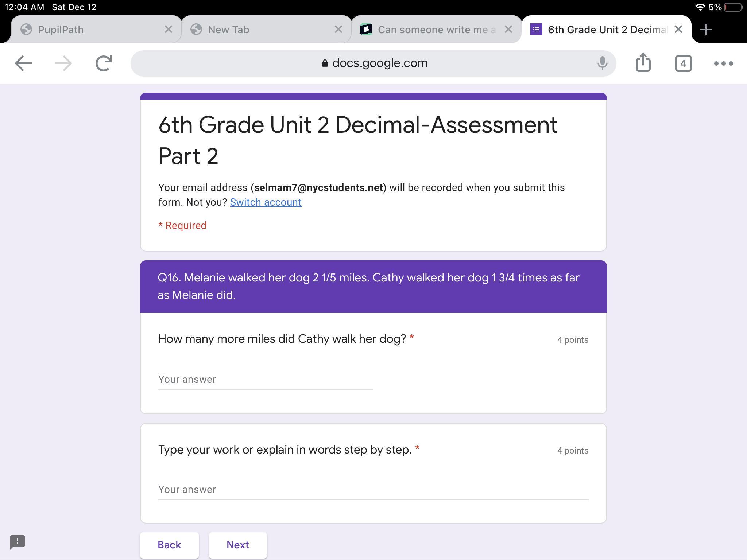Close the PupilPath tab
This screenshot has width=747, height=560.
(x=168, y=30)
